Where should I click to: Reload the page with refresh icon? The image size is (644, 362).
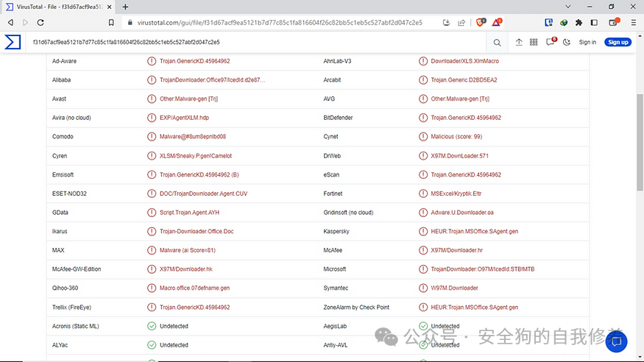40,23
